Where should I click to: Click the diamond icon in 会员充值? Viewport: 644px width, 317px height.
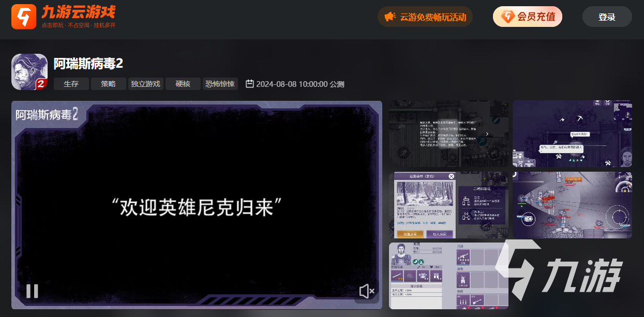(507, 17)
